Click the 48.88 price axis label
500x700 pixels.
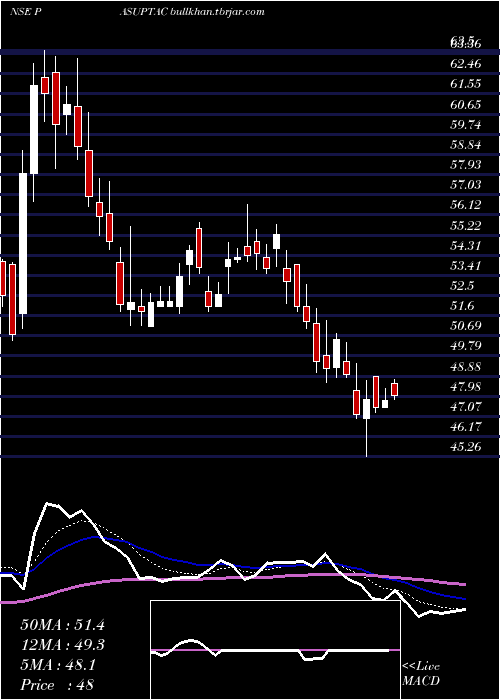tap(466, 367)
